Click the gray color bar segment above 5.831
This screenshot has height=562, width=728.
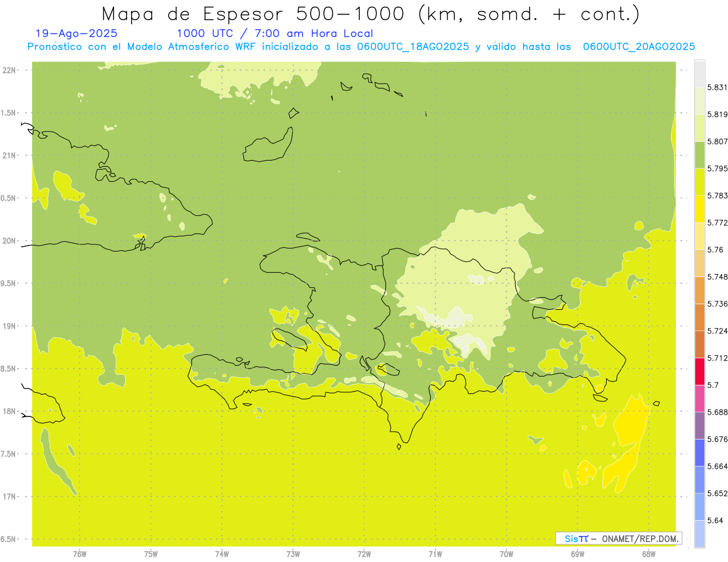(x=699, y=73)
